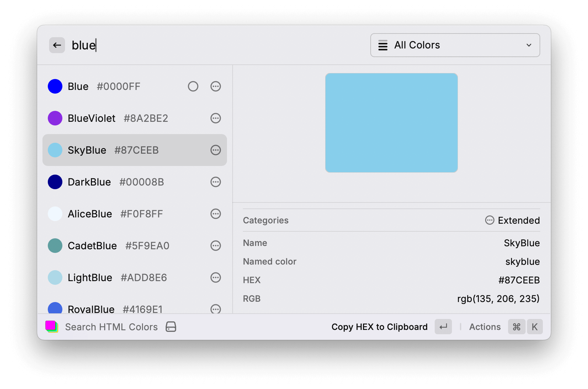Screen dimensions: 588x389
Task: Open the actions menu for AliceBlue
Action: 216,214
